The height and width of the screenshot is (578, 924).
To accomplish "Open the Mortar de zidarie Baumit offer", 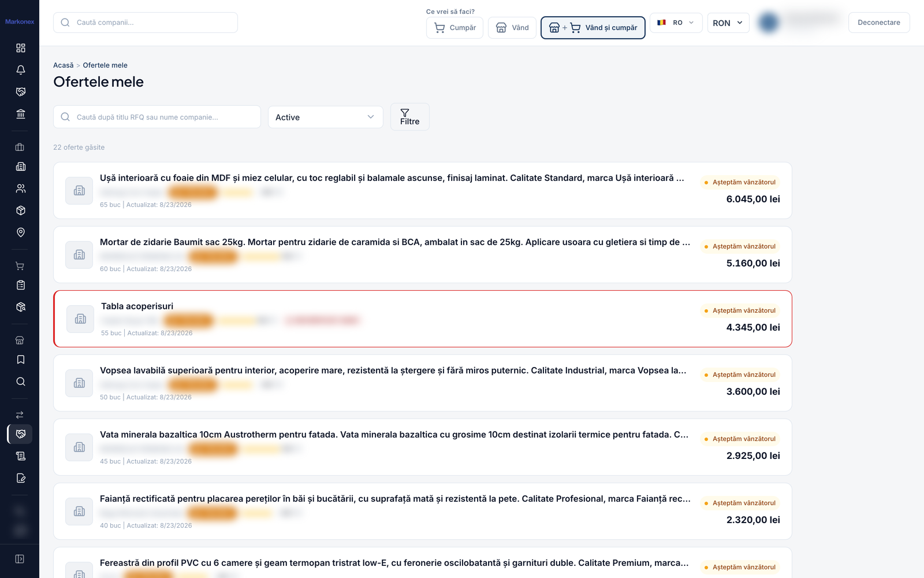I will coord(423,255).
